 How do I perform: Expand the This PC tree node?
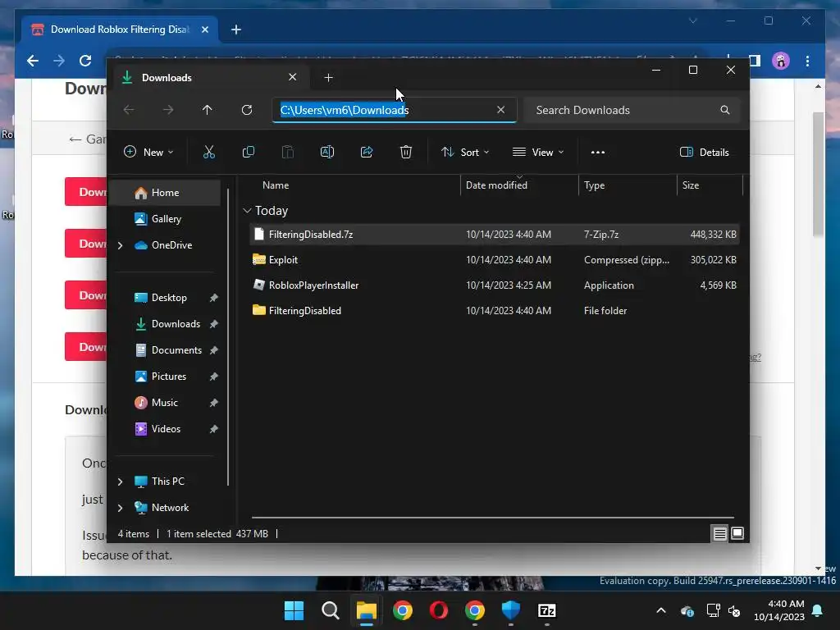coord(120,482)
